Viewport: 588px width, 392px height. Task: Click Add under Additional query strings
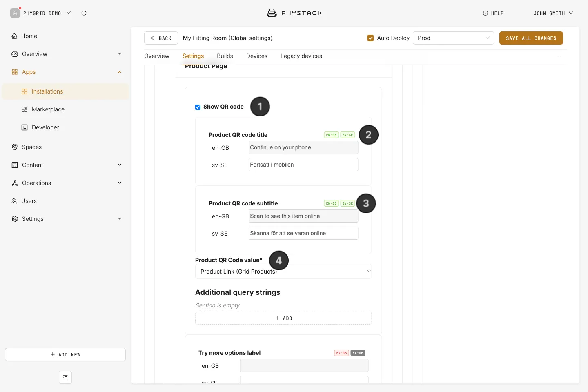pyautogui.click(x=283, y=318)
